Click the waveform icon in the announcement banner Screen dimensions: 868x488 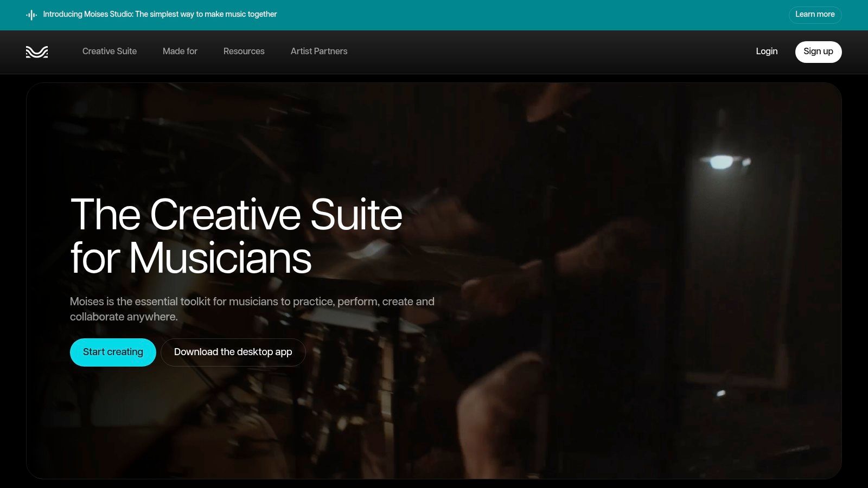coord(31,15)
